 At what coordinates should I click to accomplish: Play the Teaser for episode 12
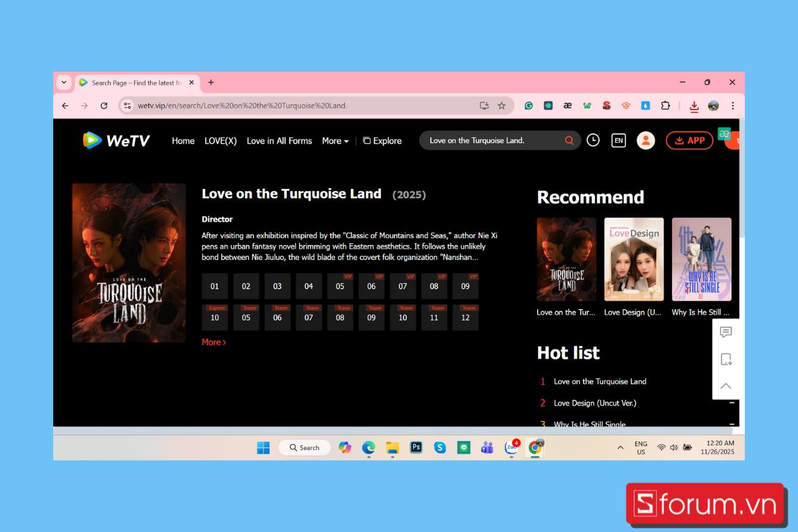pyautogui.click(x=465, y=317)
